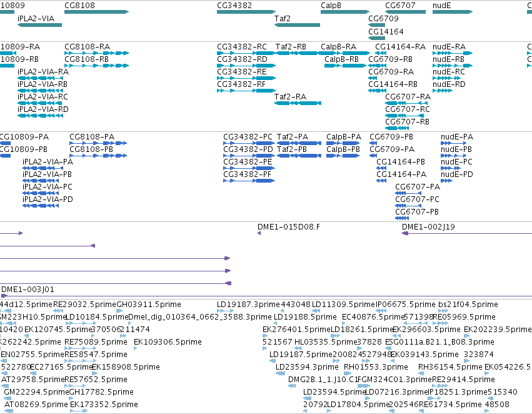
Task: Select protein iPLA2-VIA-PA
Action: pos(48,162)
